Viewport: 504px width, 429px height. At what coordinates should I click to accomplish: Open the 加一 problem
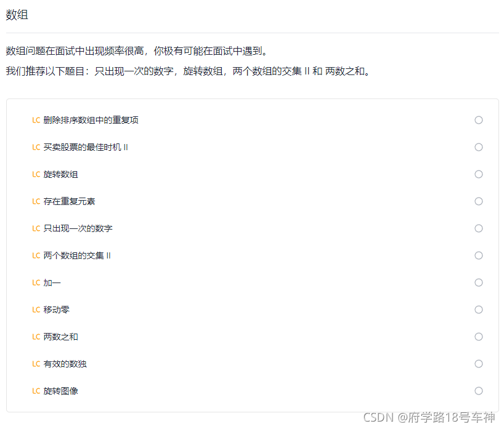tap(52, 283)
